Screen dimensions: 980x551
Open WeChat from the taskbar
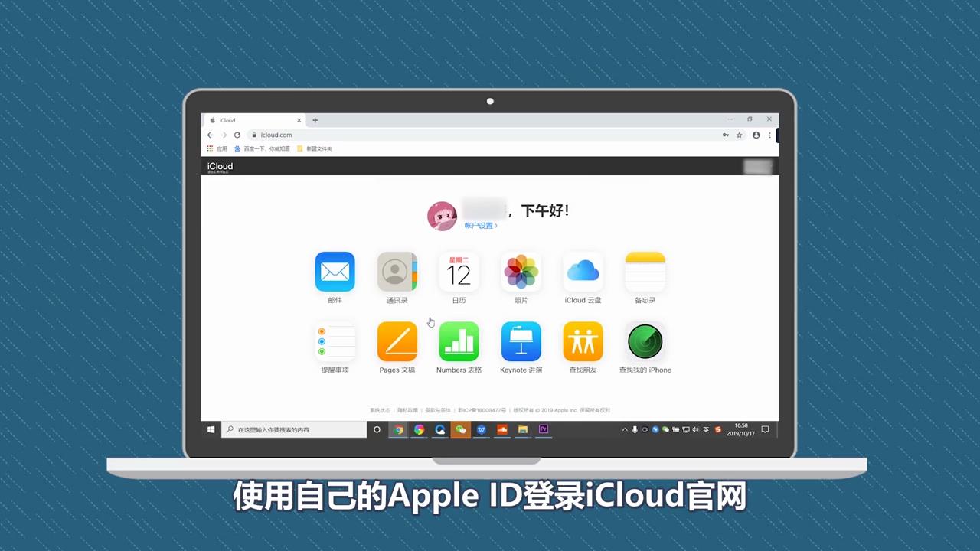(460, 430)
